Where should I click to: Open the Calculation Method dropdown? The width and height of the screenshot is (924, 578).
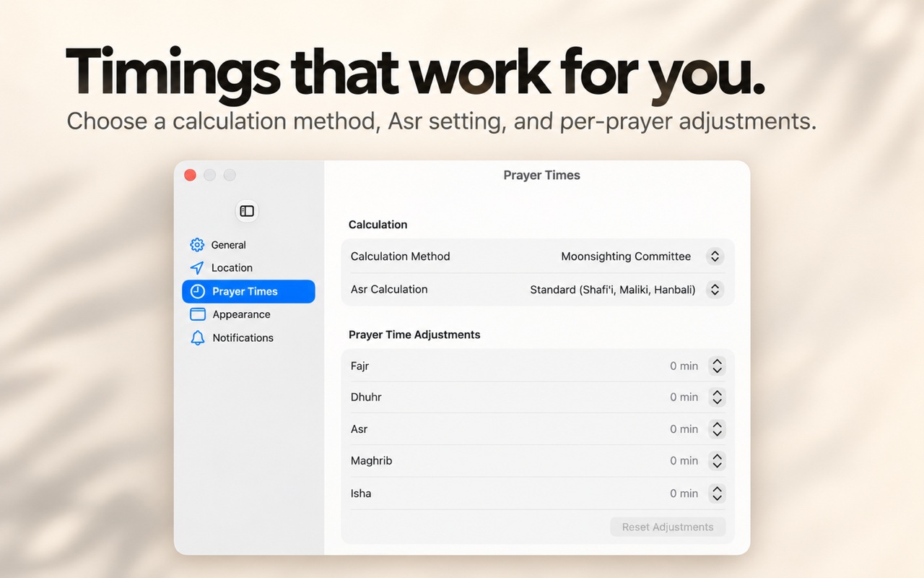[x=715, y=256]
